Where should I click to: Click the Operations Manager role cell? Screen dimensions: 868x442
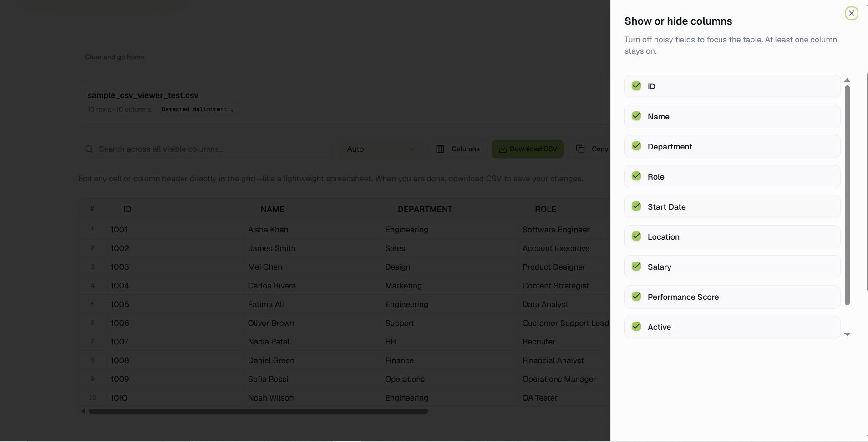(564, 379)
